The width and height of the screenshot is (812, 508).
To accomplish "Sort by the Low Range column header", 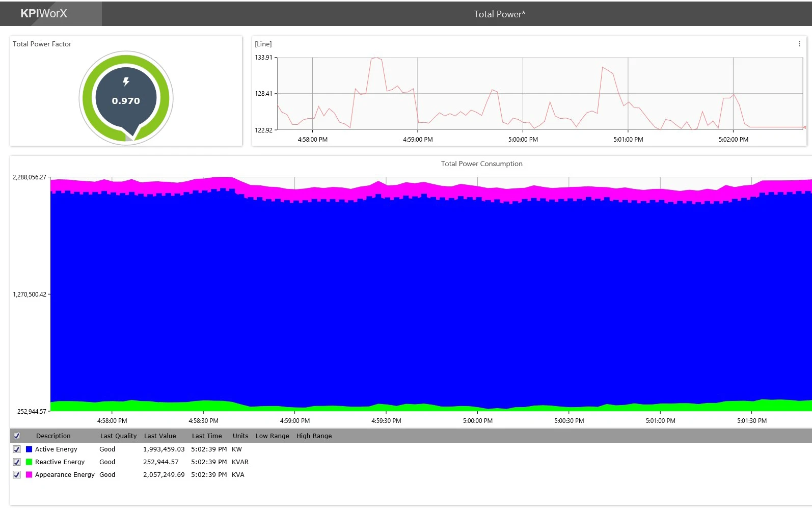I will pyautogui.click(x=272, y=436).
